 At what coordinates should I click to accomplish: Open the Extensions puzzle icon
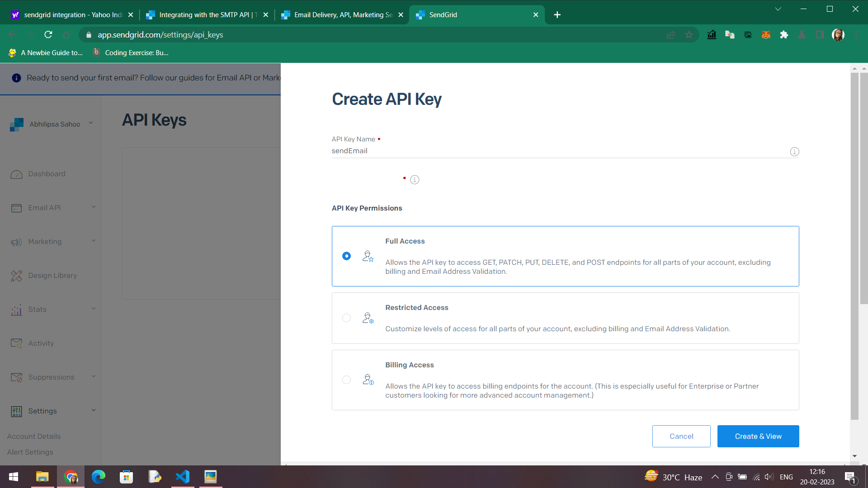(784, 35)
